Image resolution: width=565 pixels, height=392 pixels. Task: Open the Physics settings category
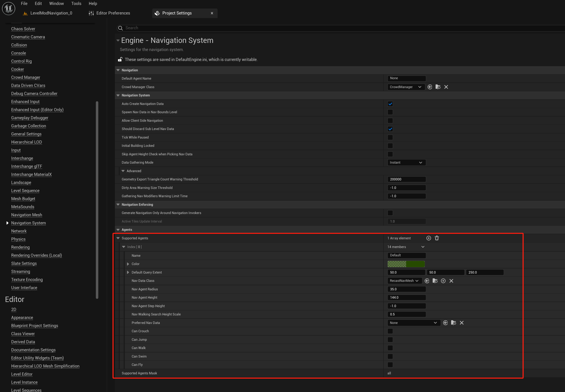18,239
